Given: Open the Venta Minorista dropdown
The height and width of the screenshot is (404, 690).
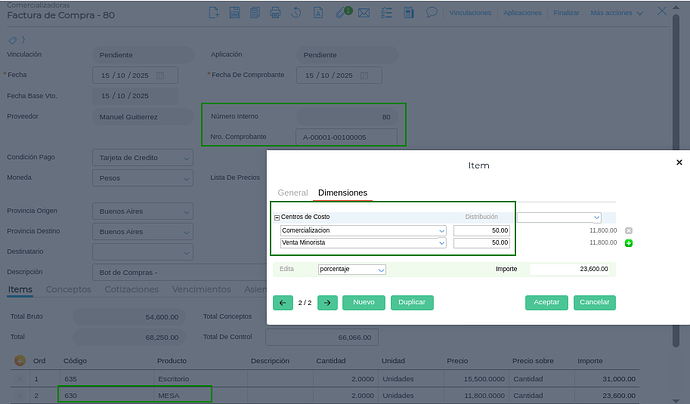Looking at the screenshot, I should point(441,243).
